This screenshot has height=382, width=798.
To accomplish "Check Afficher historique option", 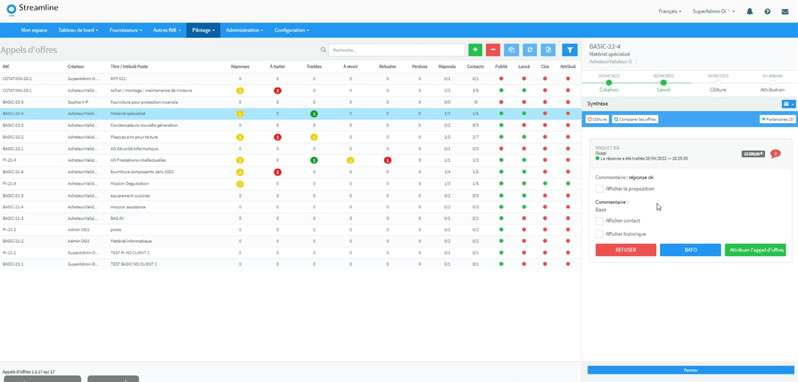I will [x=600, y=234].
